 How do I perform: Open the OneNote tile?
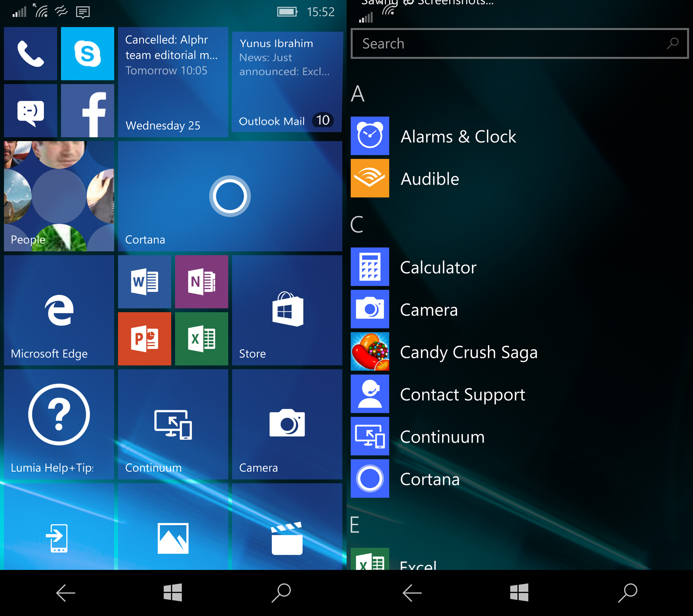(201, 282)
